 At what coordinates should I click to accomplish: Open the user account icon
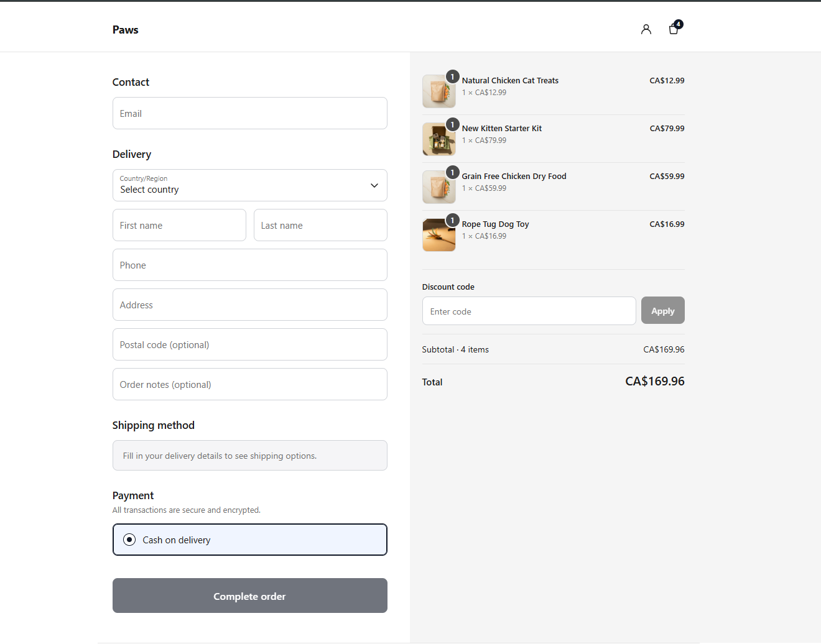tap(646, 29)
